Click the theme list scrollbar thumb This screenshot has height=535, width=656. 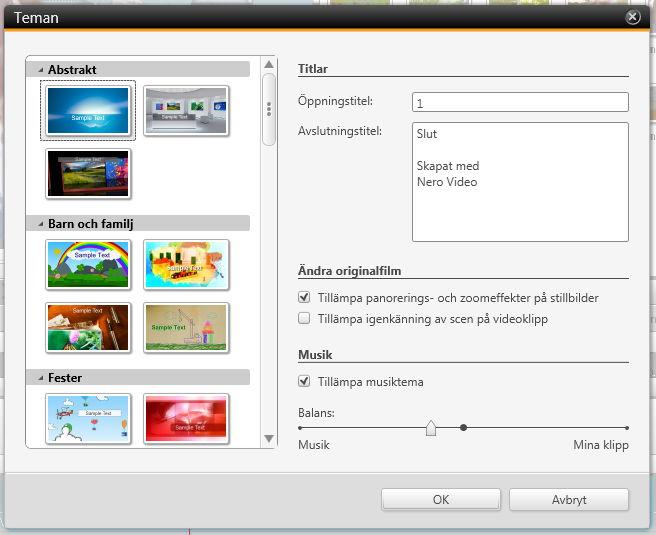[x=269, y=110]
